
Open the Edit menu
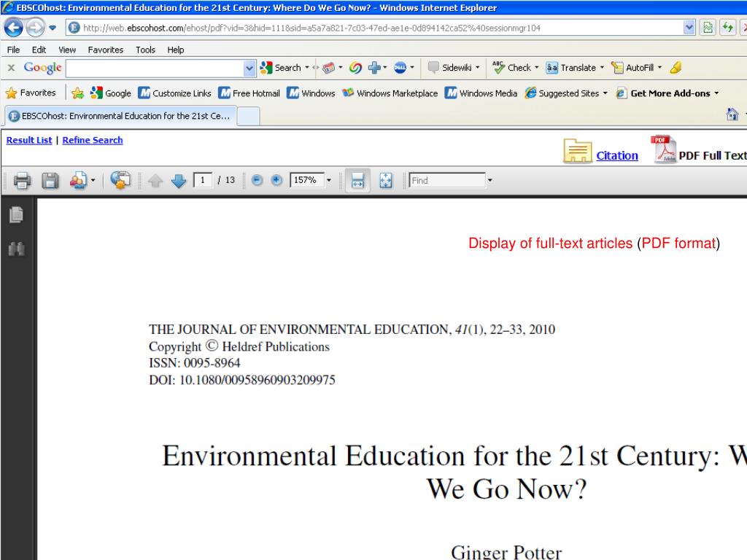point(39,50)
